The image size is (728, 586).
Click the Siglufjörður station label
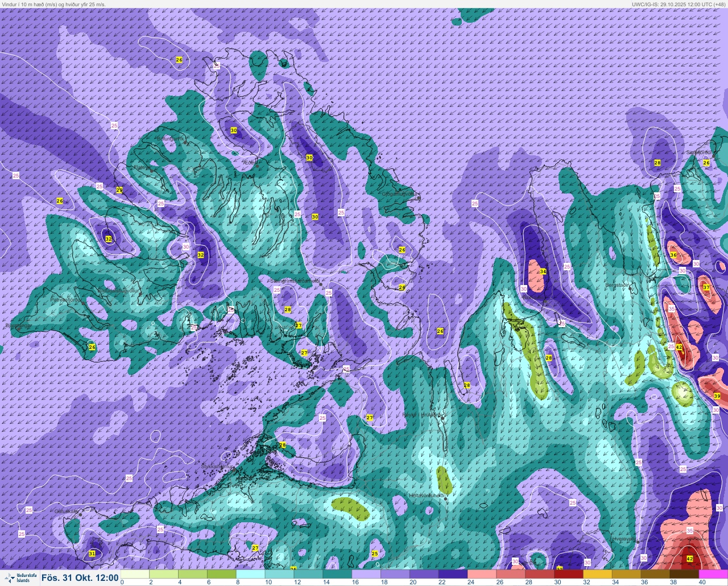tap(699, 152)
